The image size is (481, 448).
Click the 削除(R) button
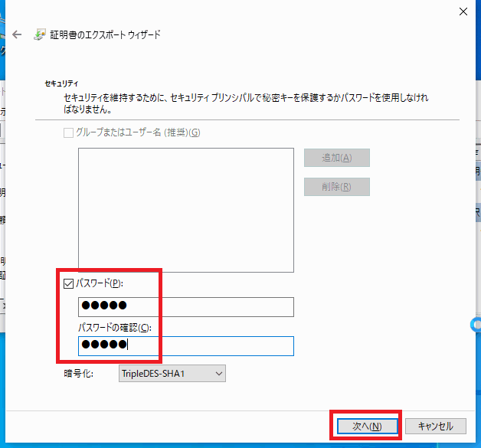pos(337,187)
